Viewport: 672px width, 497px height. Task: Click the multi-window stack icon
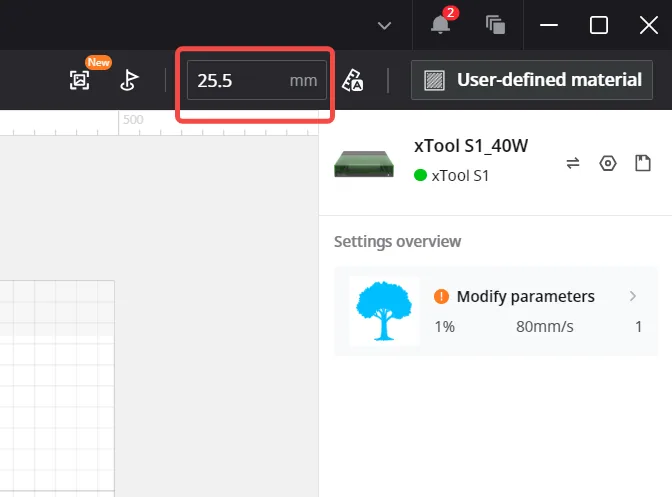click(495, 24)
